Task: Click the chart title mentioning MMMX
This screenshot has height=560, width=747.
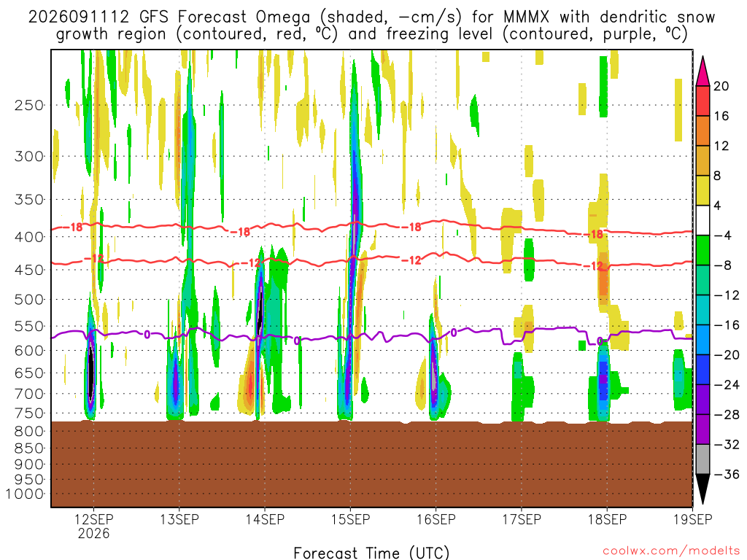Action: pyautogui.click(x=371, y=26)
